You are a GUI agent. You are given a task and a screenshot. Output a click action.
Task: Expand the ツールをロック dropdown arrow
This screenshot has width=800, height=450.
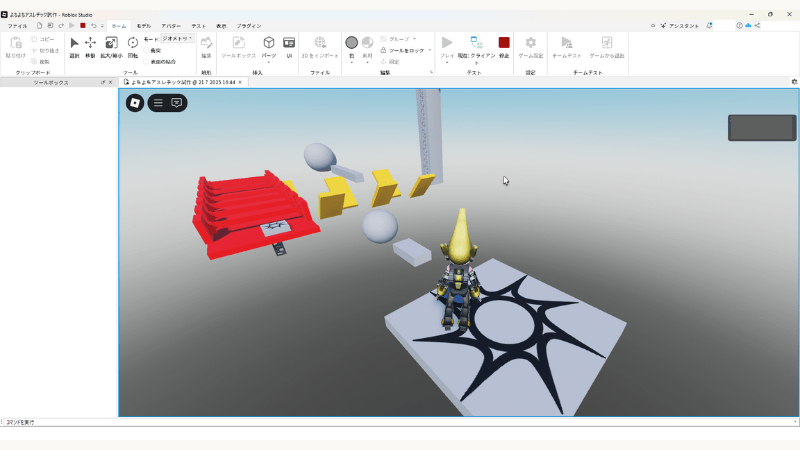[x=430, y=51]
